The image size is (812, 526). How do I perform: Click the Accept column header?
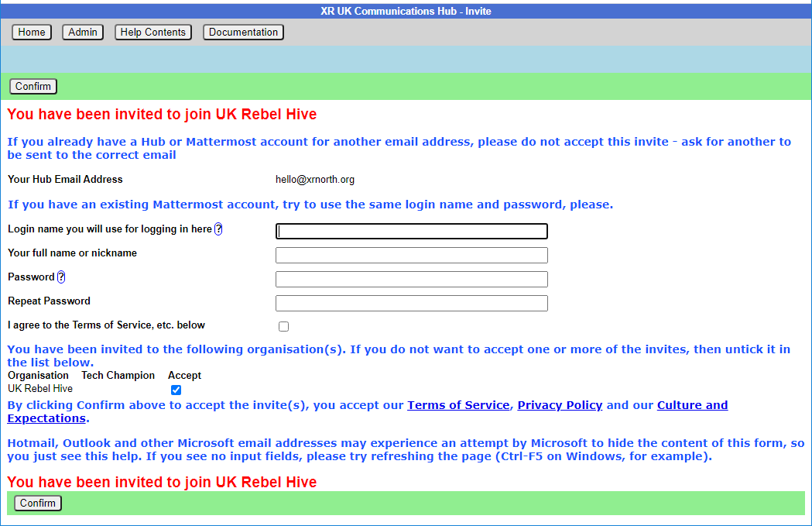184,375
